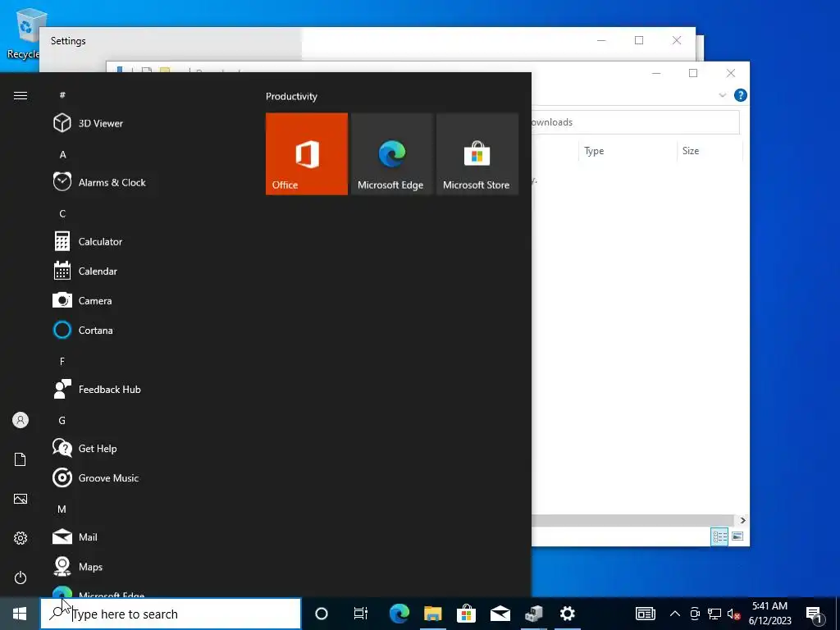Screen dimensions: 840x630
Task: Click the Microsoft Edge tile in Productivity
Action: (x=391, y=153)
